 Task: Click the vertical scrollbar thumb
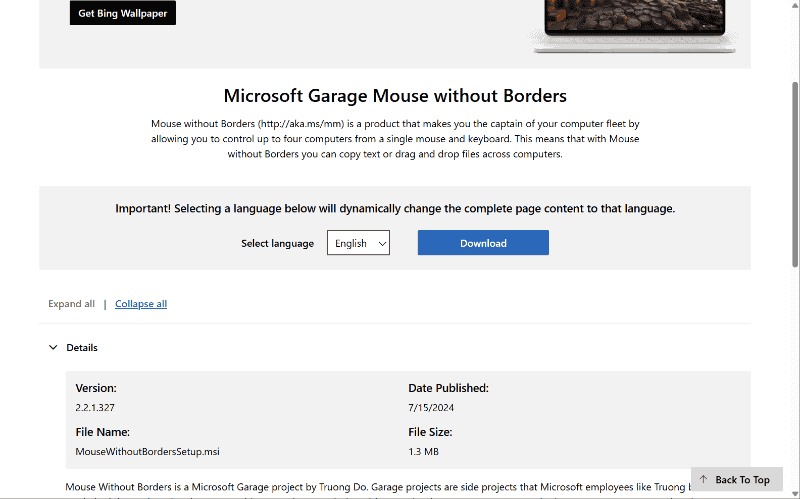[x=795, y=173]
